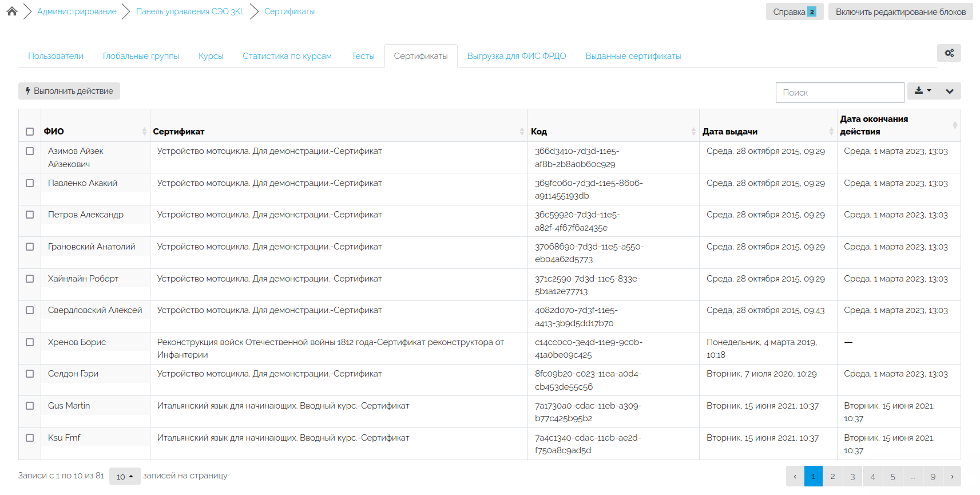Switch to the Пользователи tab
The image size is (980, 495).
pos(55,56)
